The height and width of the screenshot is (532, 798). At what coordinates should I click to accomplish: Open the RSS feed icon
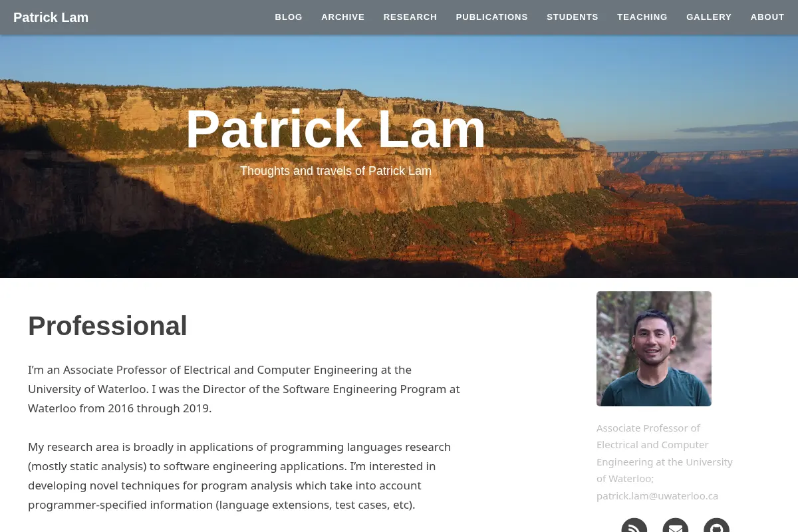coord(634,527)
